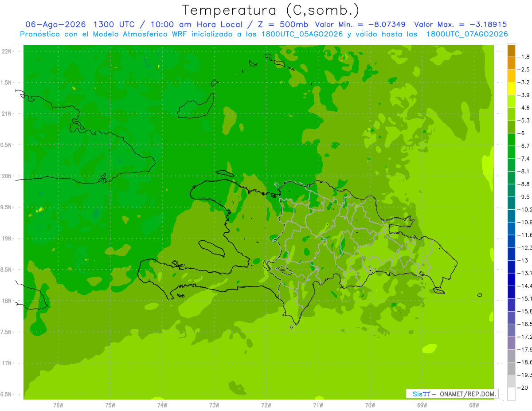Click the "-6.7" colorbar value
Viewport: 532px width, 411px height.
pos(524,146)
